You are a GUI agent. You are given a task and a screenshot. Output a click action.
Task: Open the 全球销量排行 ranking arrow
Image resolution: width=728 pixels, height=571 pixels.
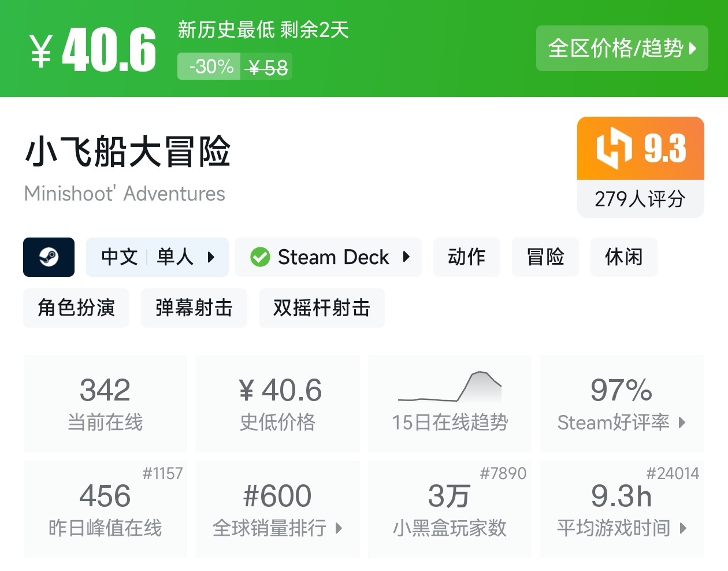click(339, 528)
